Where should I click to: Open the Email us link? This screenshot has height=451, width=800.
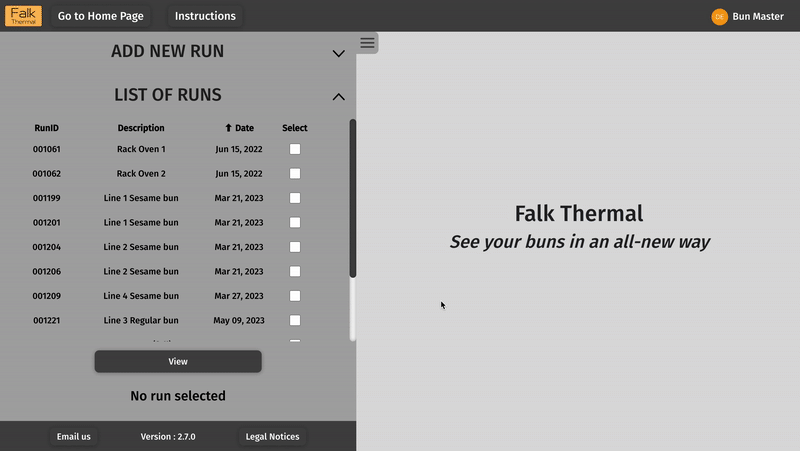(73, 437)
